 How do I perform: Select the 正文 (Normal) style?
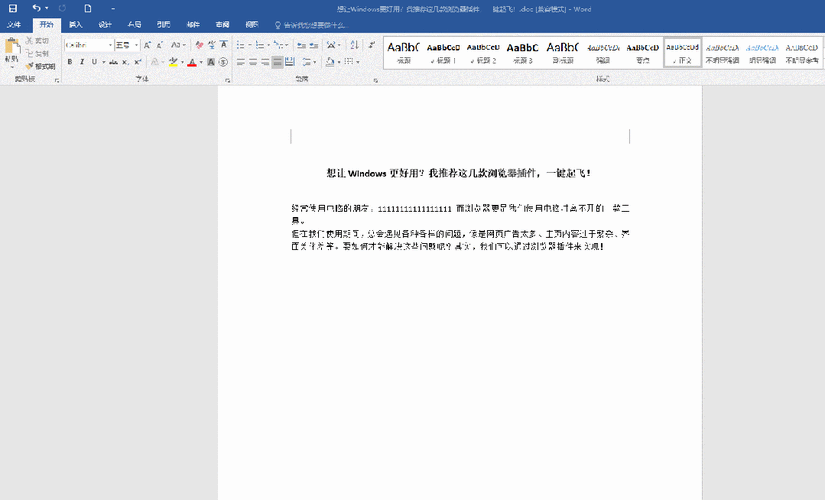(x=682, y=53)
